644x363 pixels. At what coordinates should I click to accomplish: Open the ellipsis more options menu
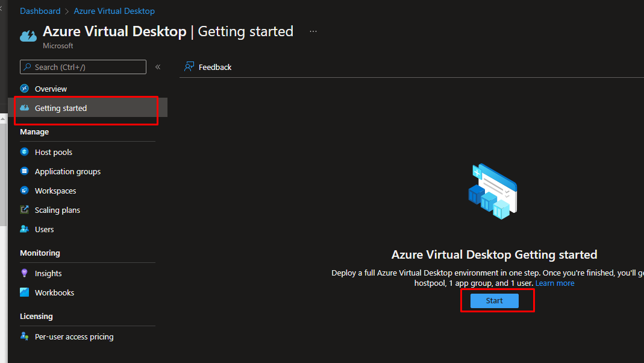point(313,31)
